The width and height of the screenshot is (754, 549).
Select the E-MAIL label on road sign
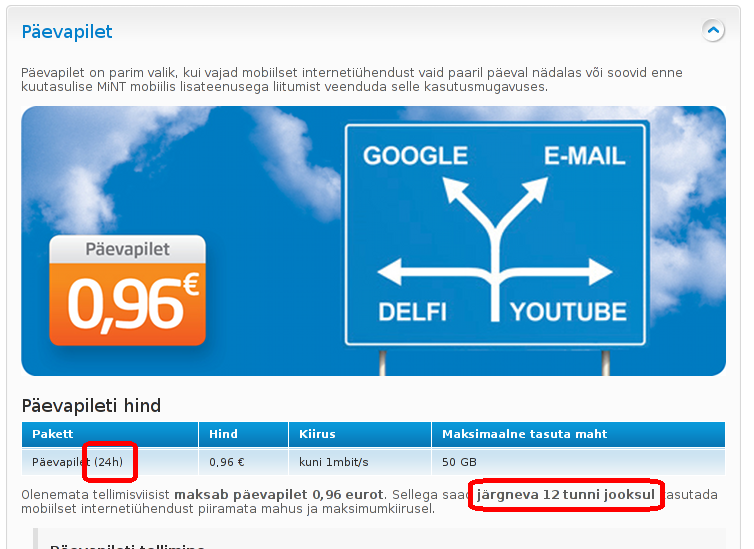(x=584, y=156)
